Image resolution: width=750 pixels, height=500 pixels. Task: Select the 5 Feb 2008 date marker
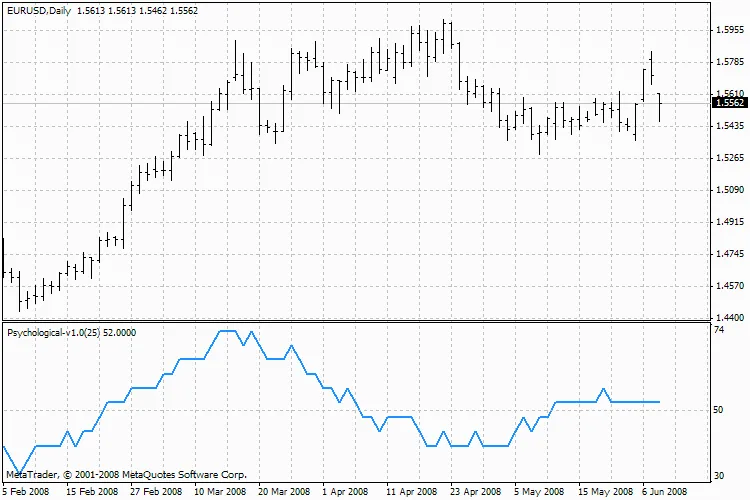click(26, 492)
